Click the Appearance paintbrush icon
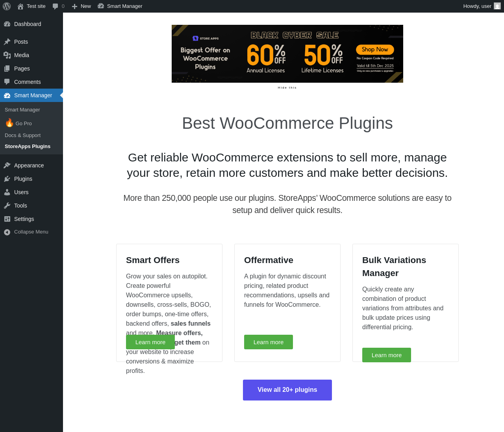 7,165
